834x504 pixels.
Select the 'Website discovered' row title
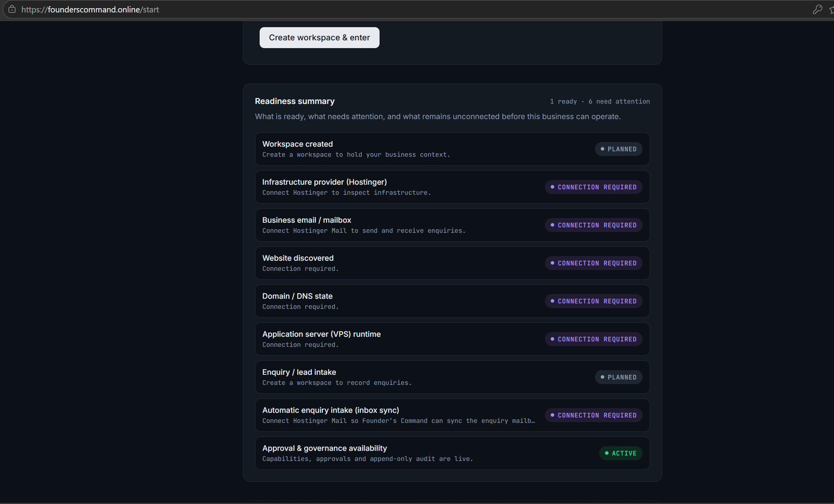click(298, 258)
